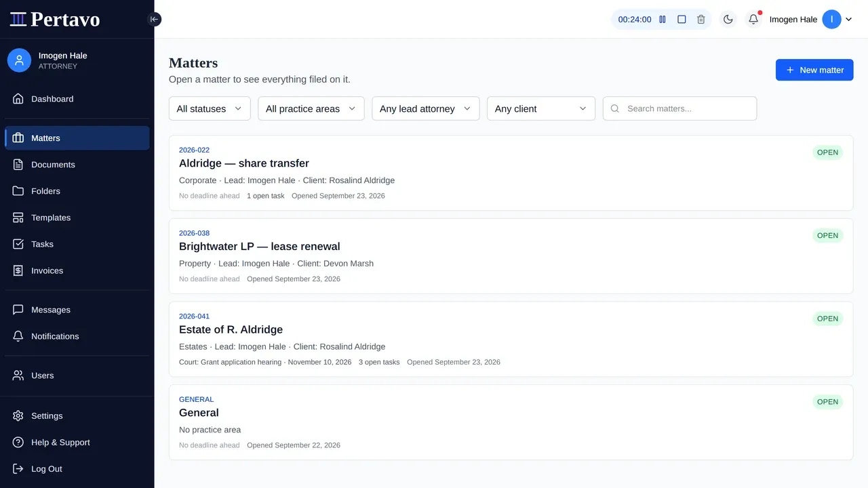Open the All statuses dropdown
Screen dimensions: 868x488
[210, 108]
